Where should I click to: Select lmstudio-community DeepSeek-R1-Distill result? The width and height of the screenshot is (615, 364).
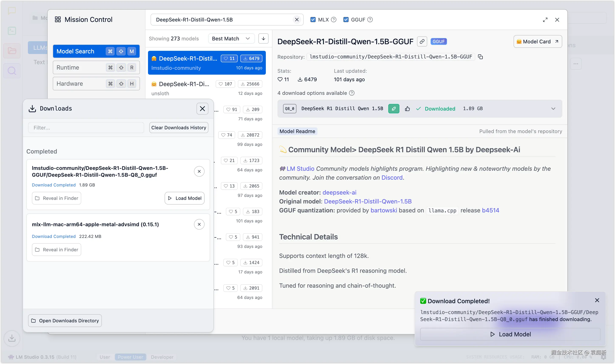[206, 63]
